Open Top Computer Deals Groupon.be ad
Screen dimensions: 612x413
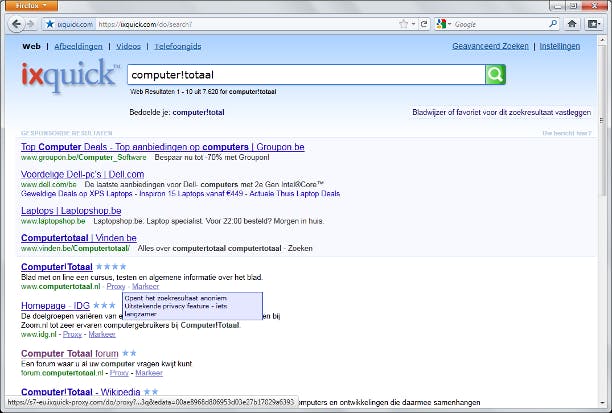point(163,147)
